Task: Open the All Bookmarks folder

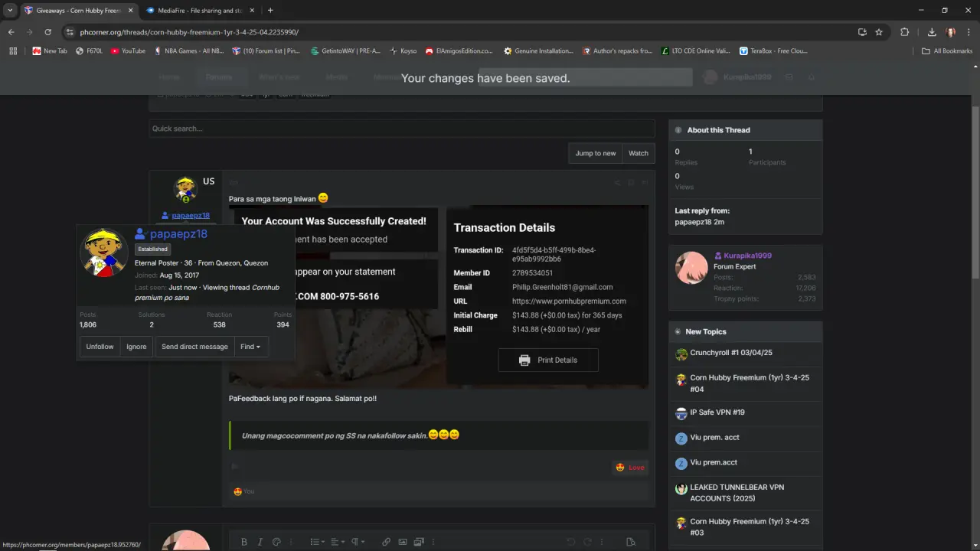Action: 947,51
